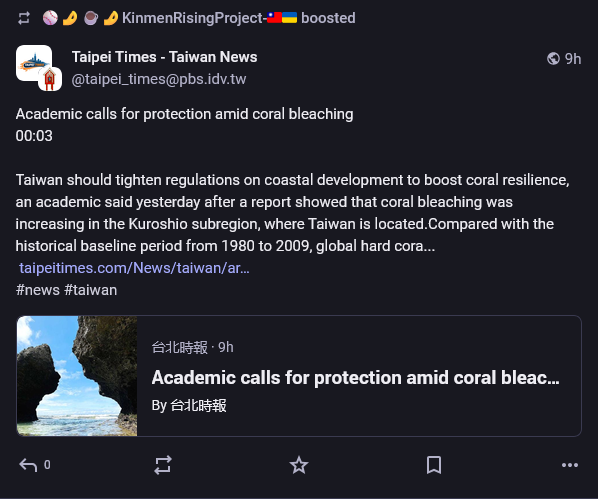Click the small red house account badge
The width and height of the screenshot is (598, 499).
[50, 79]
